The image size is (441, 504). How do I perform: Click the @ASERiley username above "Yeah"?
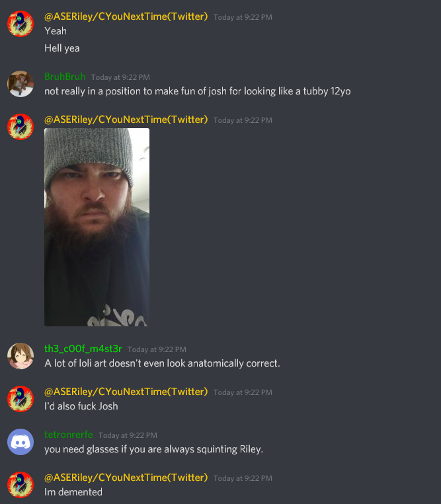[126, 17]
